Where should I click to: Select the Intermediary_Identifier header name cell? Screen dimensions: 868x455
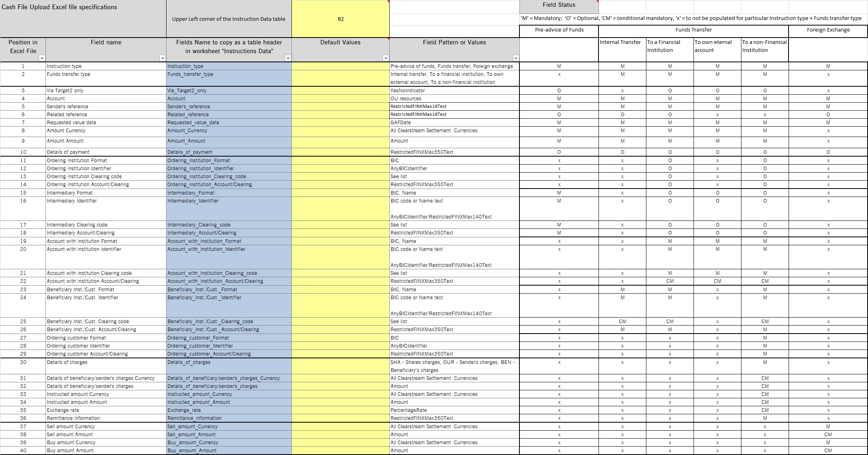coord(229,209)
